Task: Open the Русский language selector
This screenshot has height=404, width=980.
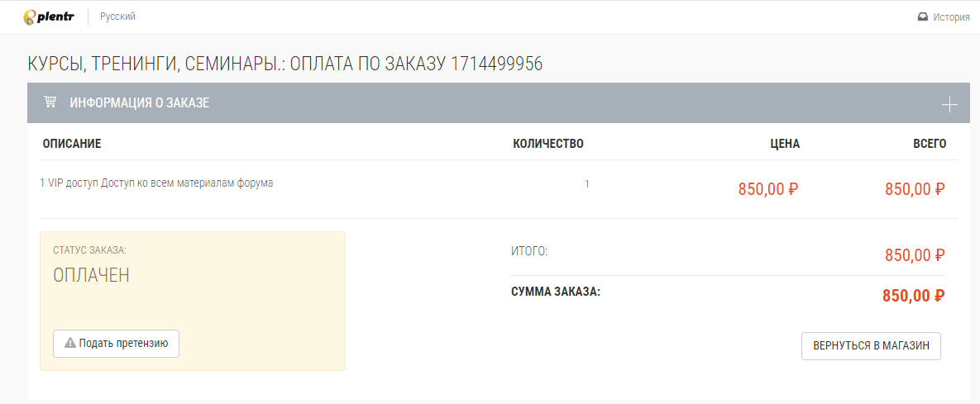Action: 117,17
